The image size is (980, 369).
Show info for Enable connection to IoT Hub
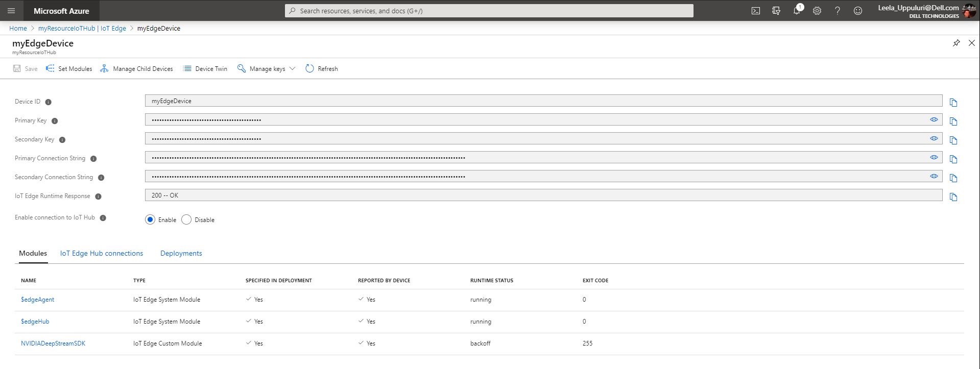click(x=103, y=218)
